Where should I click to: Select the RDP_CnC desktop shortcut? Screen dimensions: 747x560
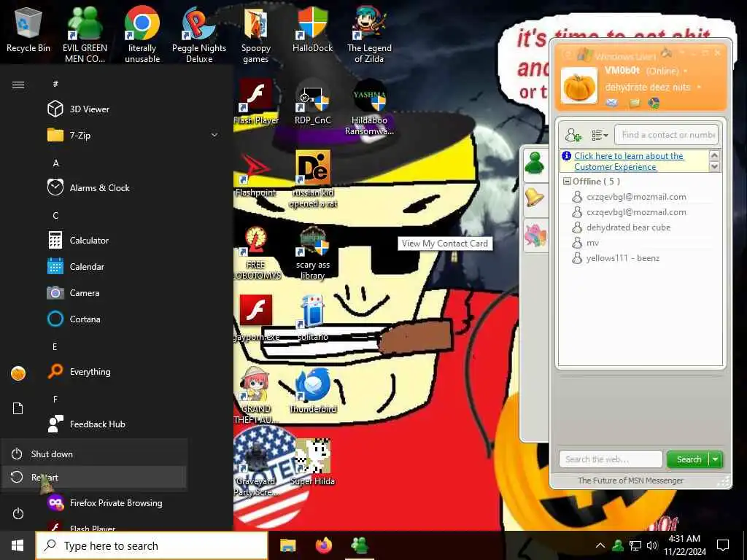(x=312, y=101)
